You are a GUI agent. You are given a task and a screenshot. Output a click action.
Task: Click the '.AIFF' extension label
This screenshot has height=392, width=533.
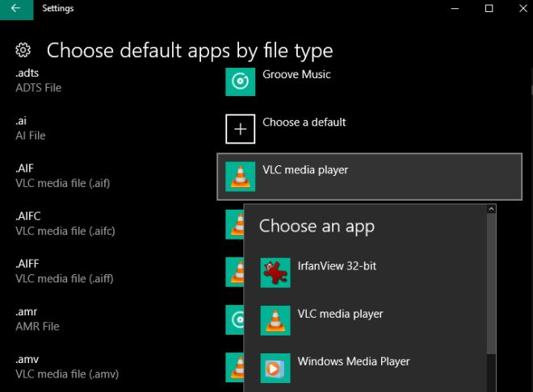tap(27, 264)
